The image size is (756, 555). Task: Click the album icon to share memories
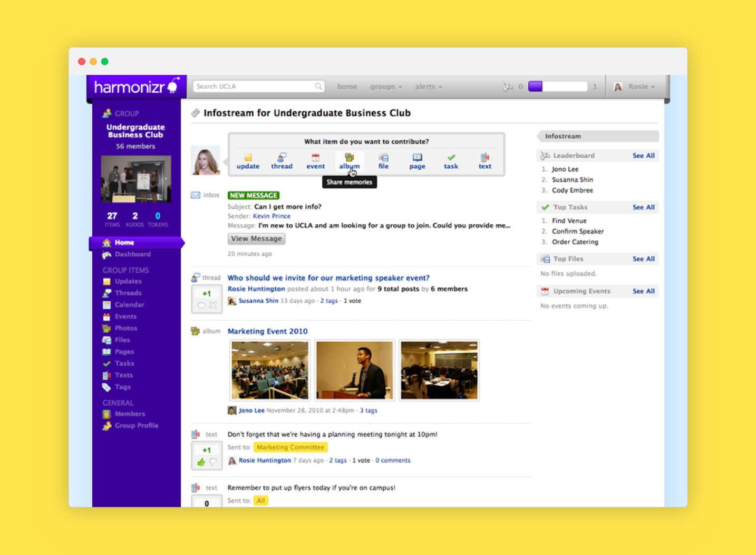[349, 158]
